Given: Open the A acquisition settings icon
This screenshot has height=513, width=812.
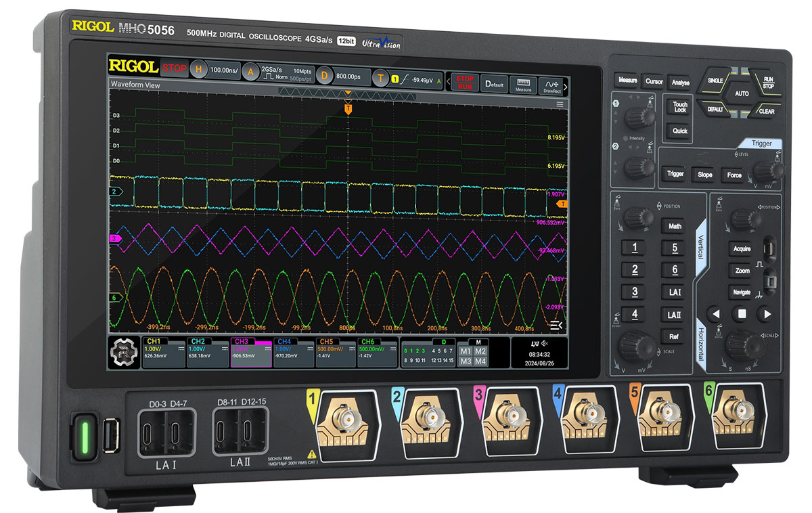Looking at the screenshot, I should point(251,72).
